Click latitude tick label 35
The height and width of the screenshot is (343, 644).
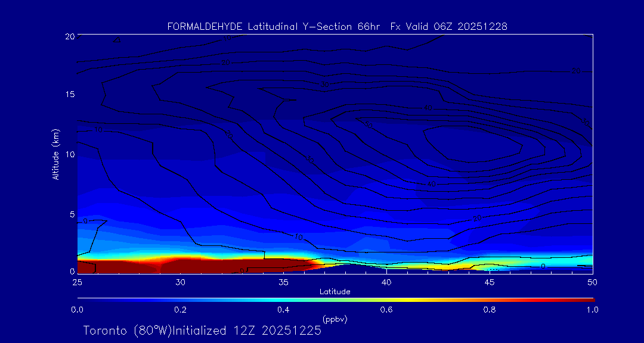click(x=283, y=282)
